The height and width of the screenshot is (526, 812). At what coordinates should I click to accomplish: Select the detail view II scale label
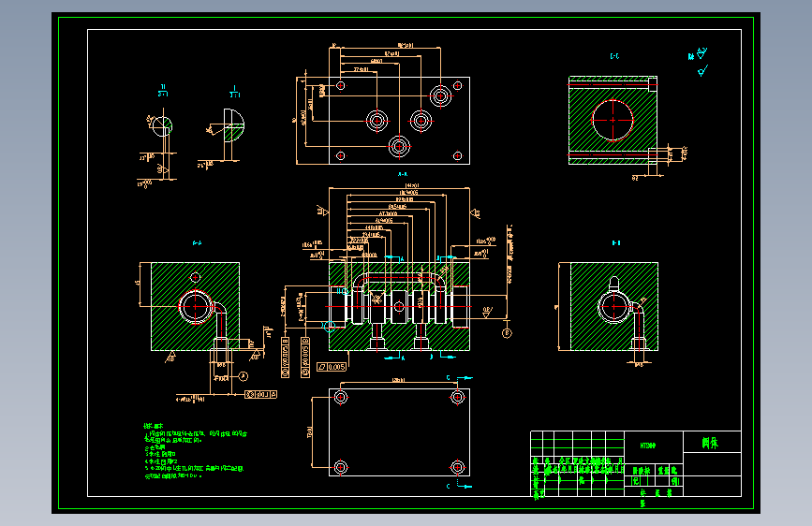163,91
